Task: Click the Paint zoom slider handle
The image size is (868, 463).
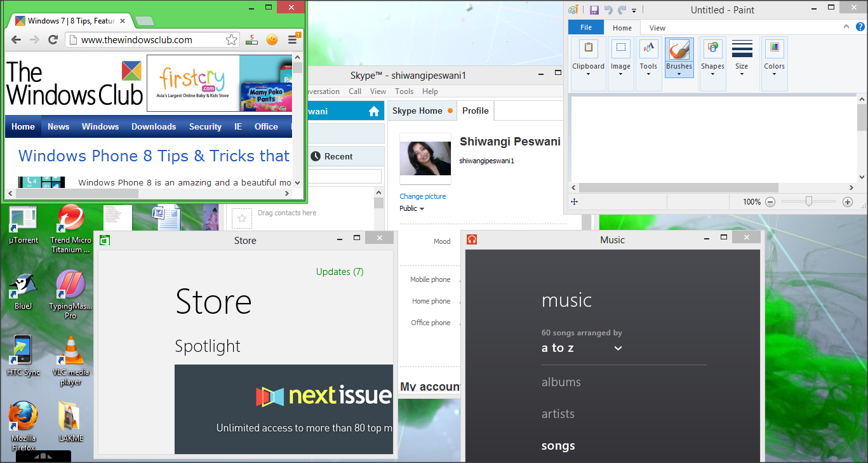Action: pyautogui.click(x=808, y=201)
